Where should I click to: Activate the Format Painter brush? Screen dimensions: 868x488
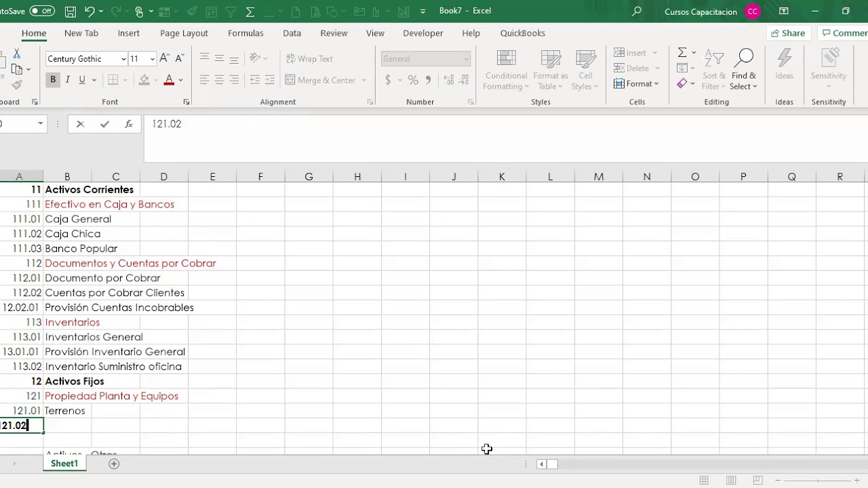pos(16,85)
